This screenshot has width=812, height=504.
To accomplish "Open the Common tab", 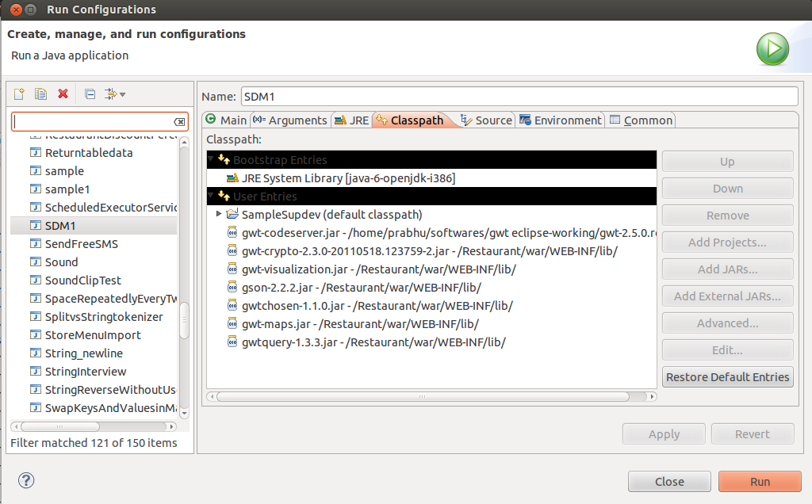I will [x=641, y=120].
